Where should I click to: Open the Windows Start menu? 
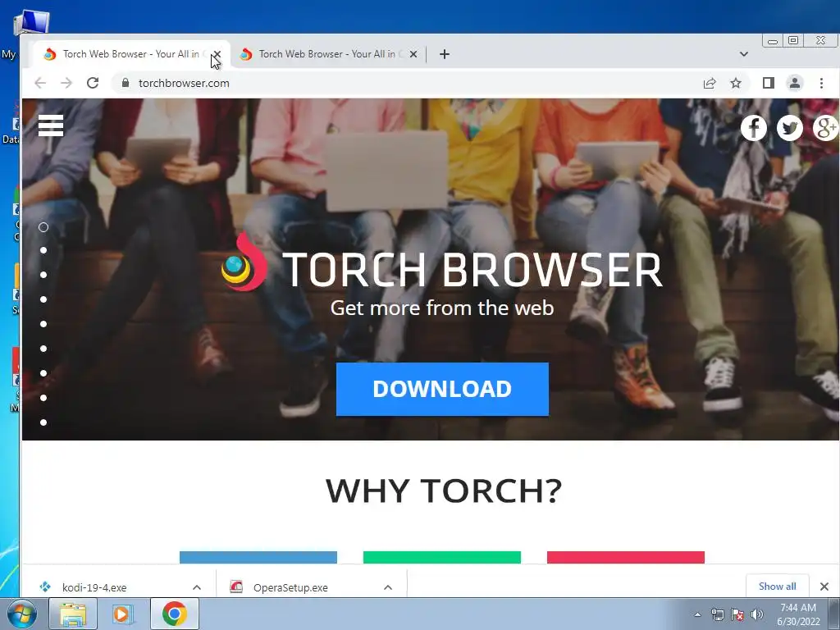pos(21,614)
